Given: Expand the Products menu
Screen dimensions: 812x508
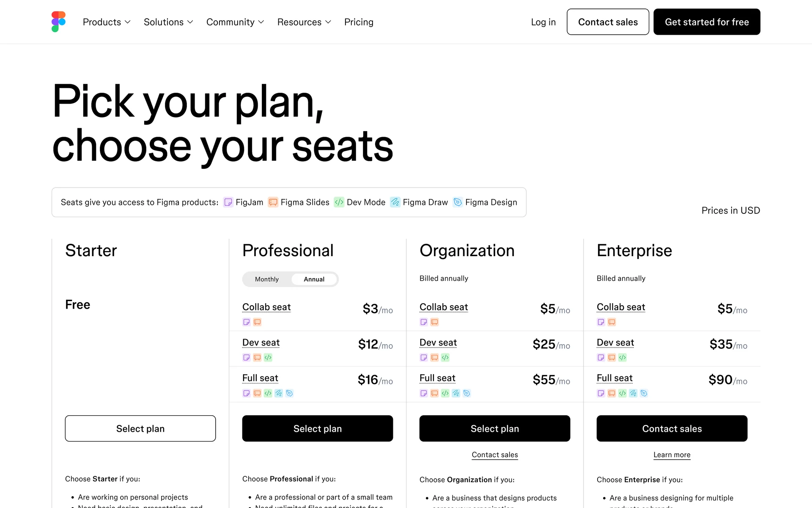Looking at the screenshot, I should pyautogui.click(x=107, y=22).
